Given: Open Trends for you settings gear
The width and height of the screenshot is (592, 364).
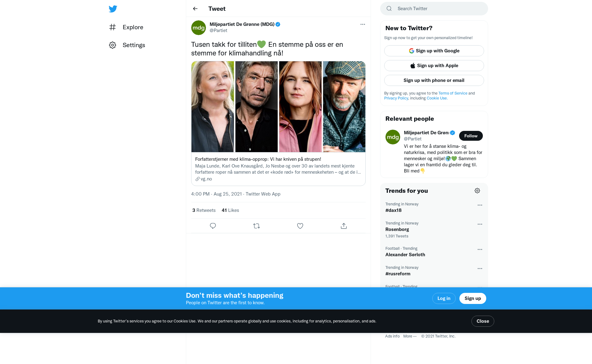Looking at the screenshot, I should pyautogui.click(x=477, y=191).
